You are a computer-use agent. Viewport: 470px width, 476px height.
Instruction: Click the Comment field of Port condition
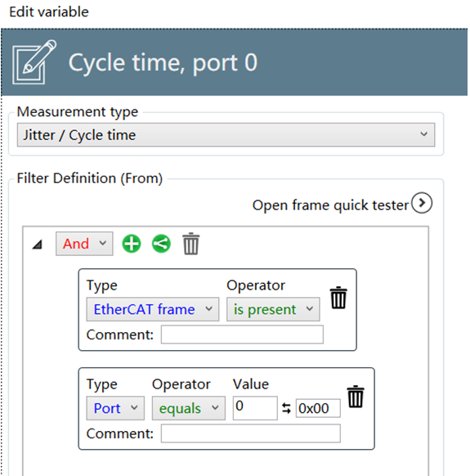pos(251,433)
